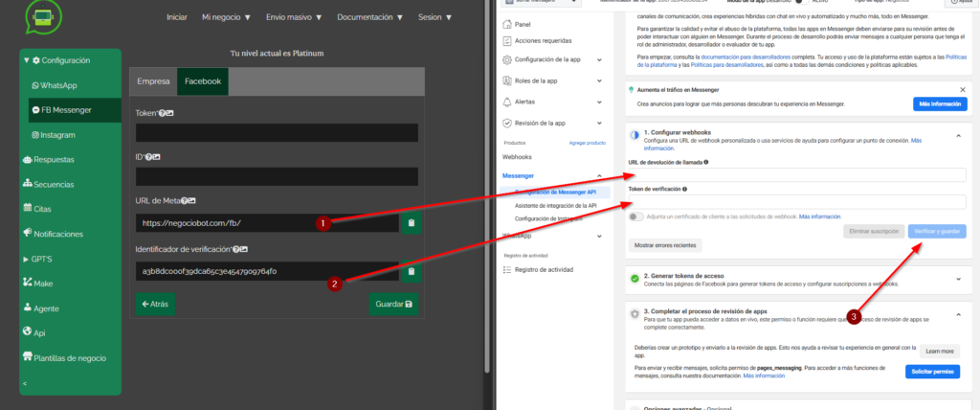Click the NegocioBot chat logo
The width and height of the screenshot is (980, 410).
pyautogui.click(x=43, y=16)
